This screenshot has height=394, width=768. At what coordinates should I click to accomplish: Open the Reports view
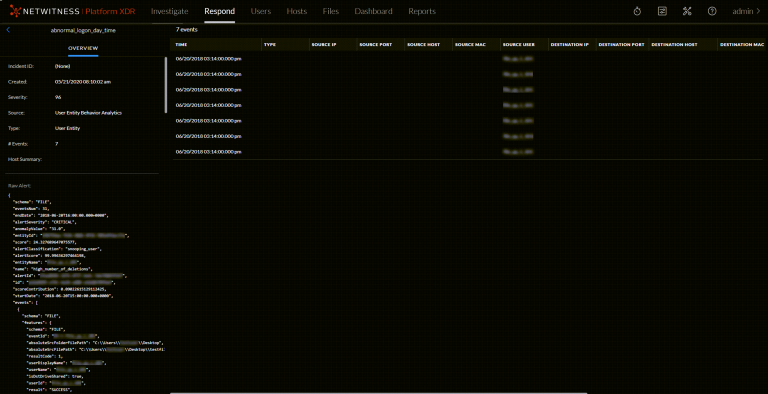(x=422, y=11)
